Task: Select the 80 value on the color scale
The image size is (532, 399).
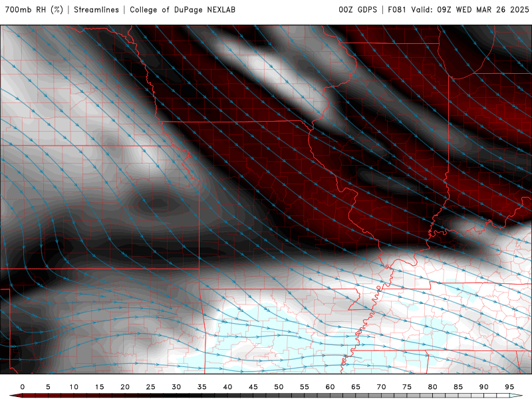Action: pos(433,387)
